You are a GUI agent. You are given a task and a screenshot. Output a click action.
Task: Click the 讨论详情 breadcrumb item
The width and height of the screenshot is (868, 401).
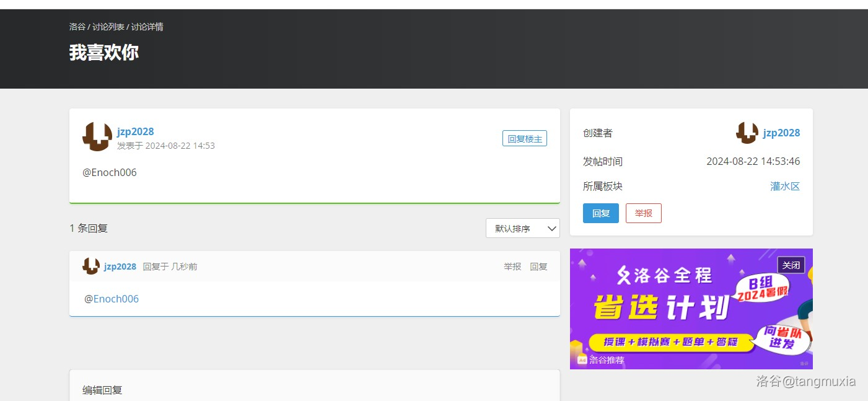(147, 27)
